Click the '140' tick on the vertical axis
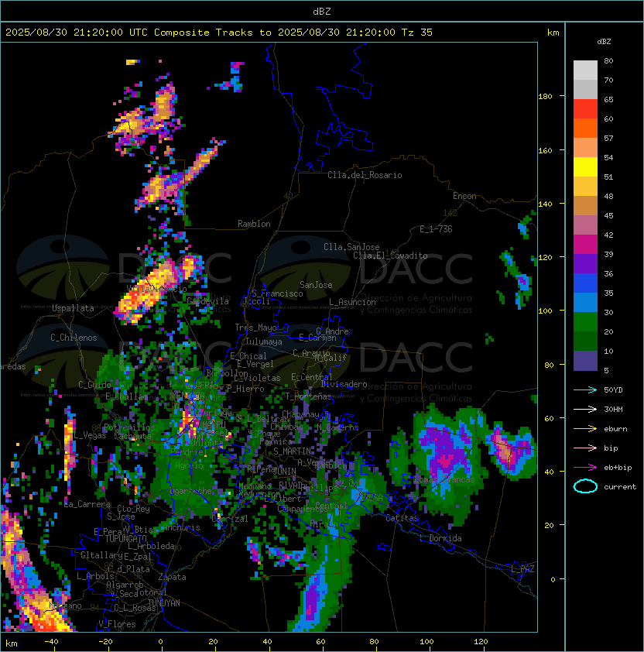644x652 pixels. click(545, 204)
